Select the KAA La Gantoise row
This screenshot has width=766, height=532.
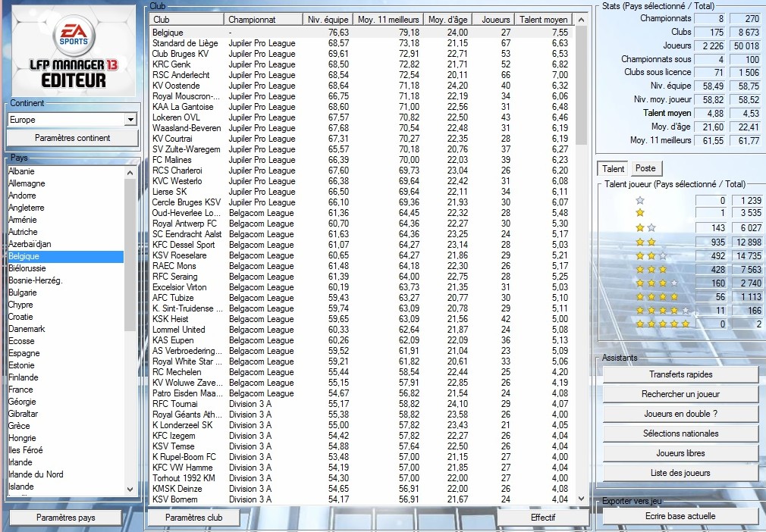point(362,107)
